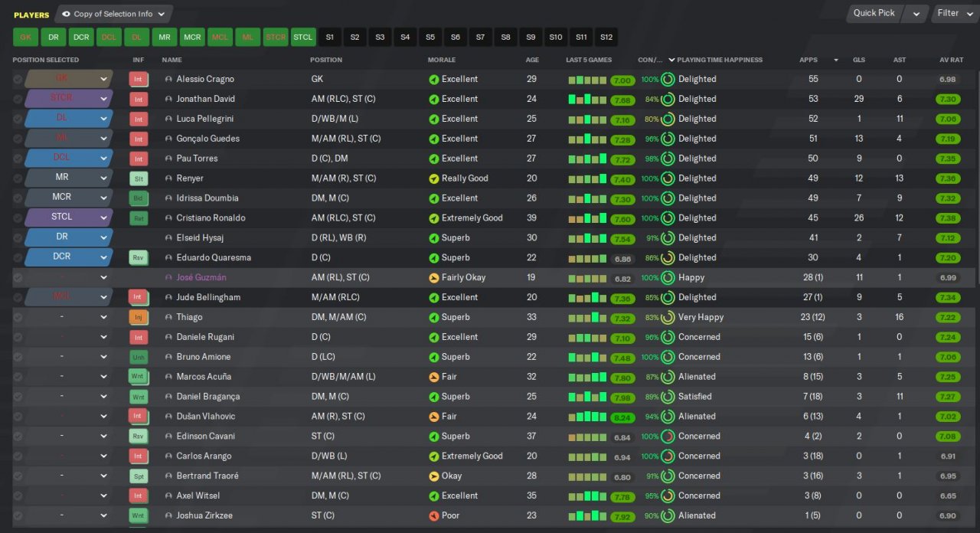
Task: Click Dušan Vlahovic's Int status badge
Action: 139,417
